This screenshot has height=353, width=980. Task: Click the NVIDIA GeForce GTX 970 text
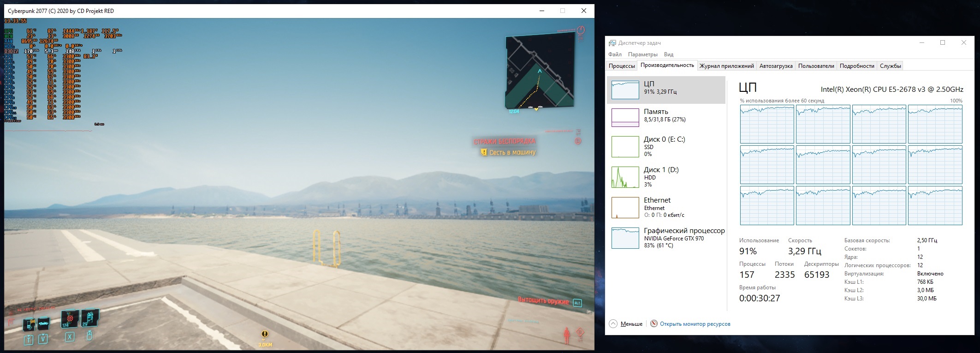pyautogui.click(x=674, y=239)
